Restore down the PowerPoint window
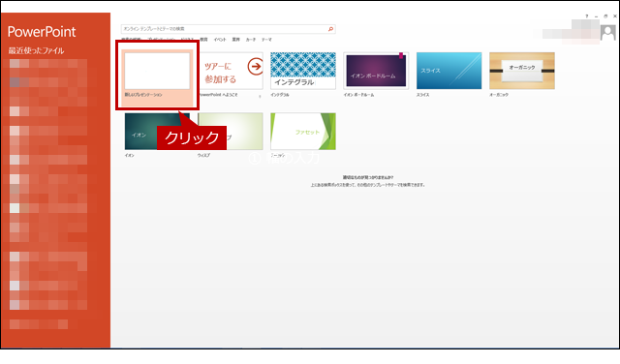 point(605,16)
